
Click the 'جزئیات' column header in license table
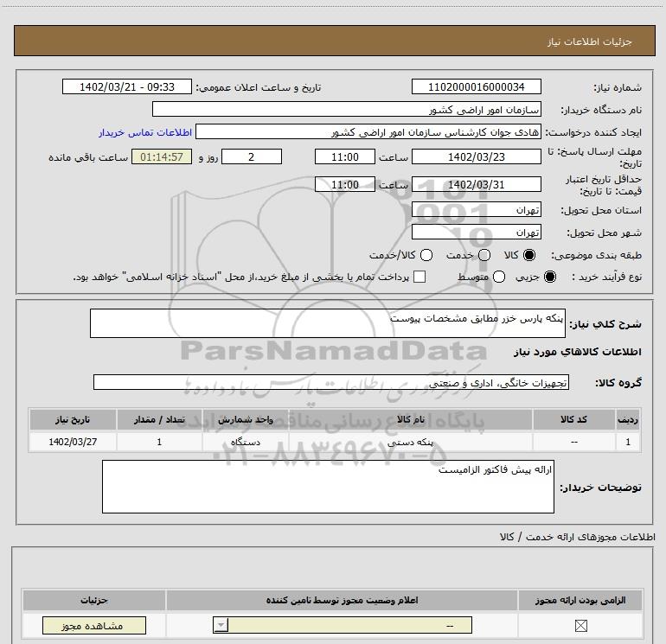point(94,600)
